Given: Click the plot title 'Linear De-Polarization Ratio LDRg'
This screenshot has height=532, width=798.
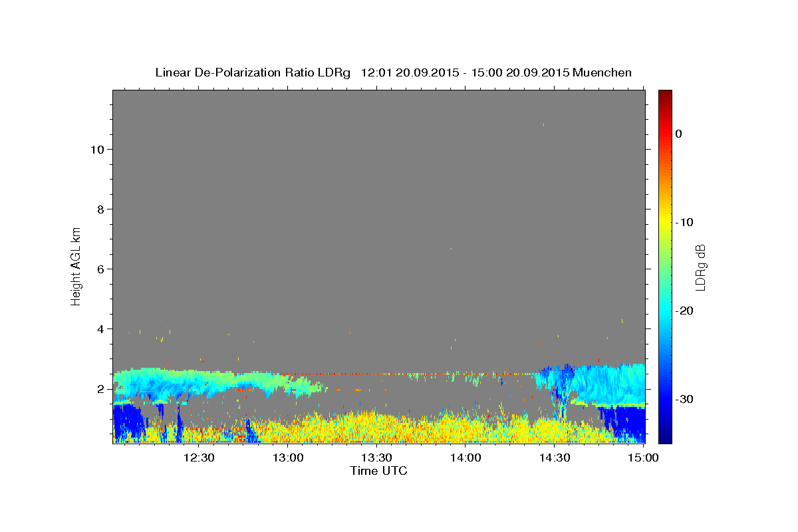Looking at the screenshot, I should click(x=253, y=72).
